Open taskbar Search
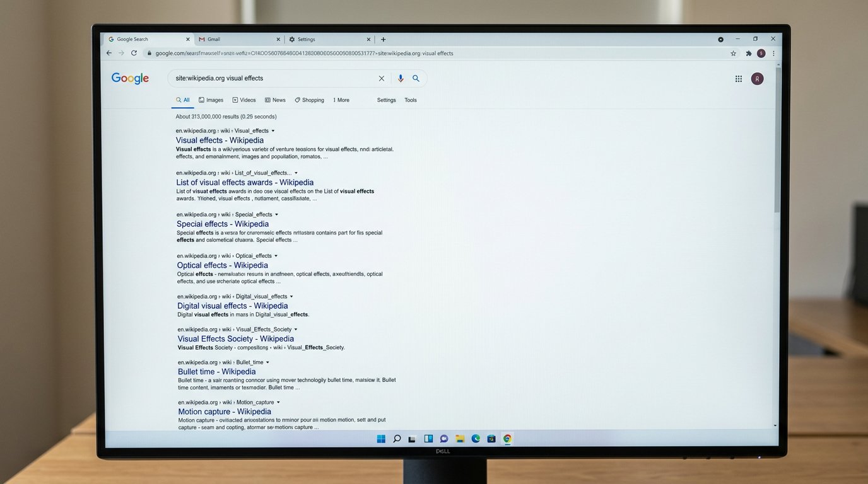 [397, 439]
